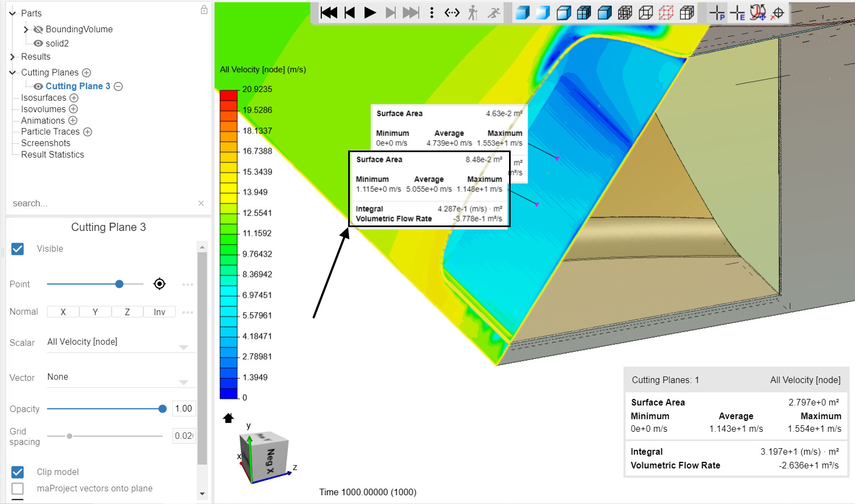Uncheck the Visible checkbox
Viewport: 855px width, 504px height.
[x=18, y=249]
